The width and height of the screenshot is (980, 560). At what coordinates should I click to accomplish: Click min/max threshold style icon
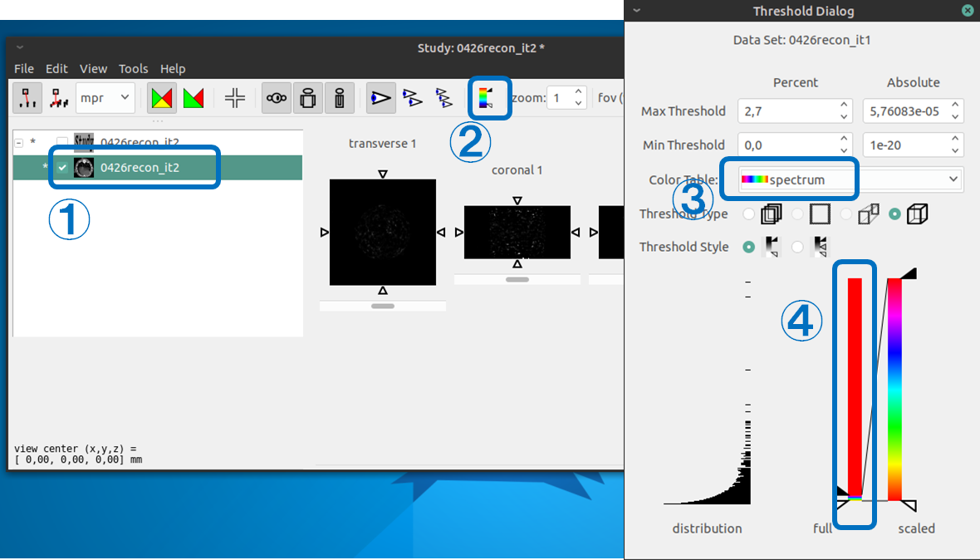[772, 247]
